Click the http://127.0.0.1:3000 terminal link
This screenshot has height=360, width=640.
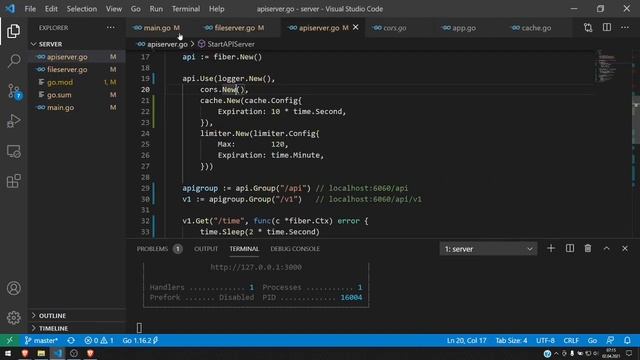tap(256, 267)
